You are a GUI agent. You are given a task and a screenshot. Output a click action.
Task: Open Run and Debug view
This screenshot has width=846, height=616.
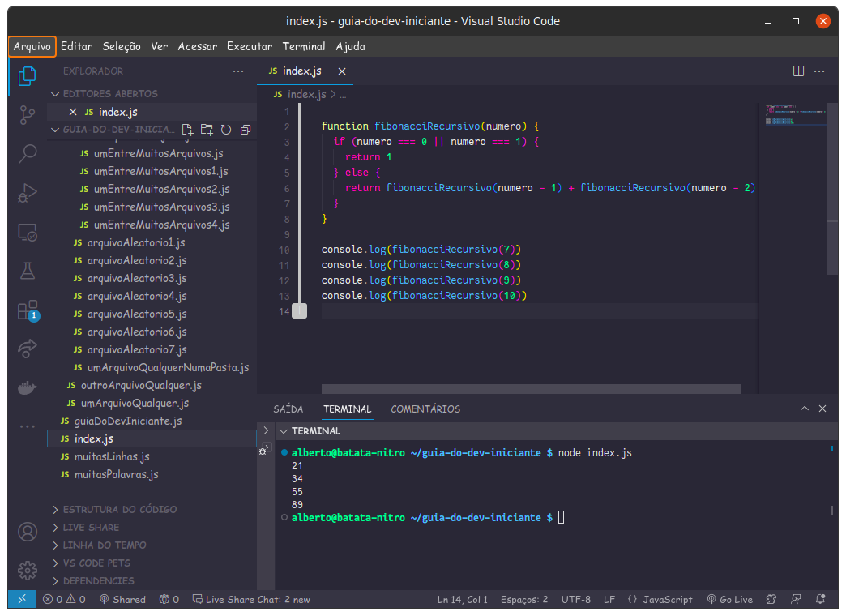click(x=27, y=193)
